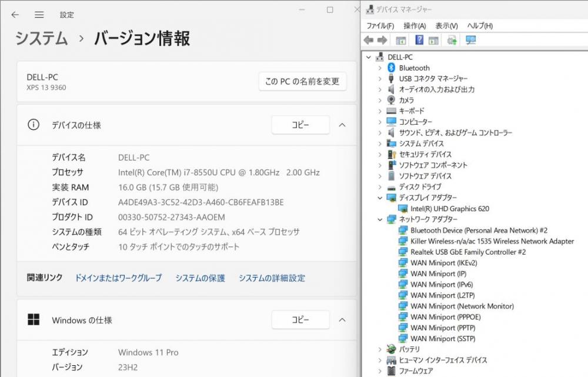588x377 pixels.
Task: Click the firmware category icon
Action: [391, 371]
